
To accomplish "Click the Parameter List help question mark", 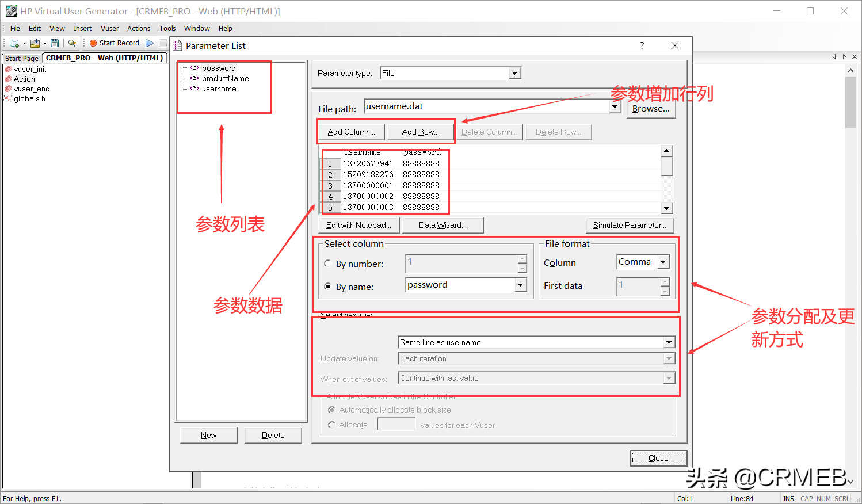I will [x=642, y=45].
